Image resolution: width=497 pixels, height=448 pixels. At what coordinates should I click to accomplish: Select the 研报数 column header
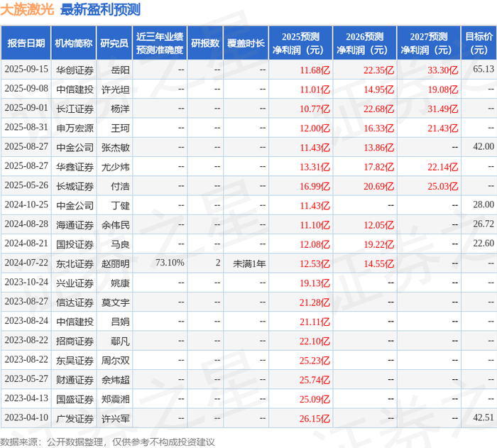[205, 43]
